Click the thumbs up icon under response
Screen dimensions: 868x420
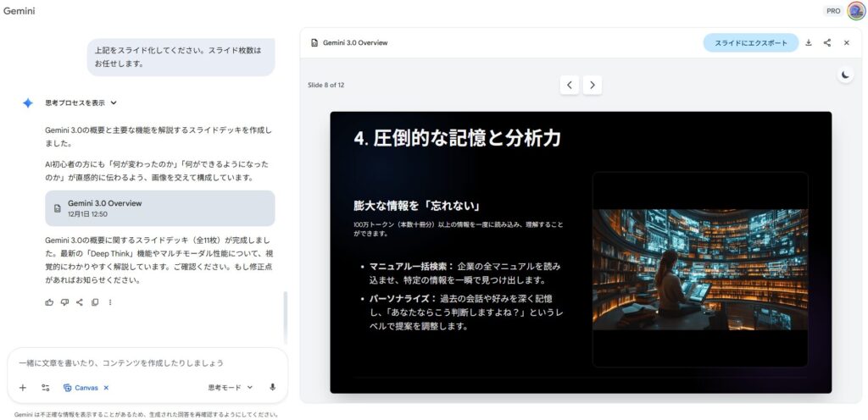point(49,302)
